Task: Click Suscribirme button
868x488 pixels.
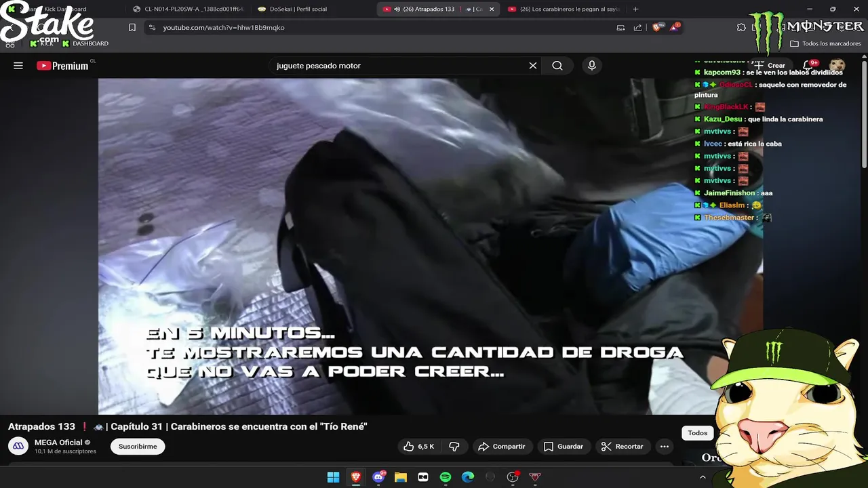Action: click(x=138, y=447)
